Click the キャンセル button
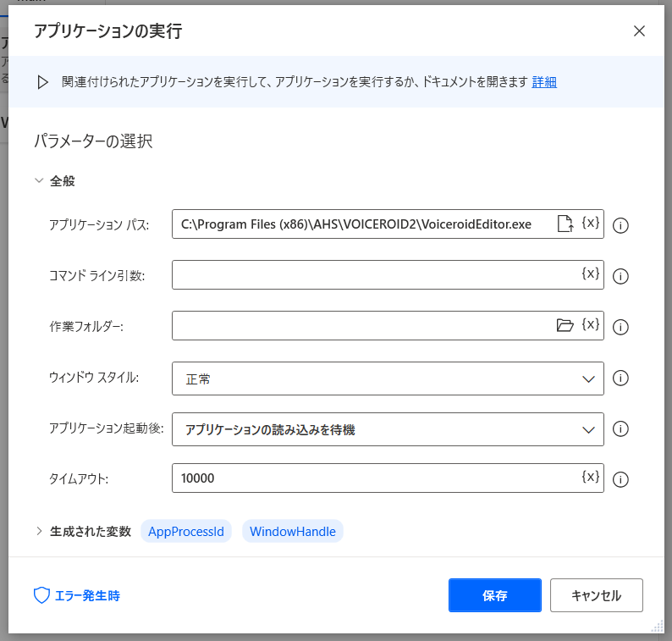This screenshot has width=672, height=641. click(597, 595)
